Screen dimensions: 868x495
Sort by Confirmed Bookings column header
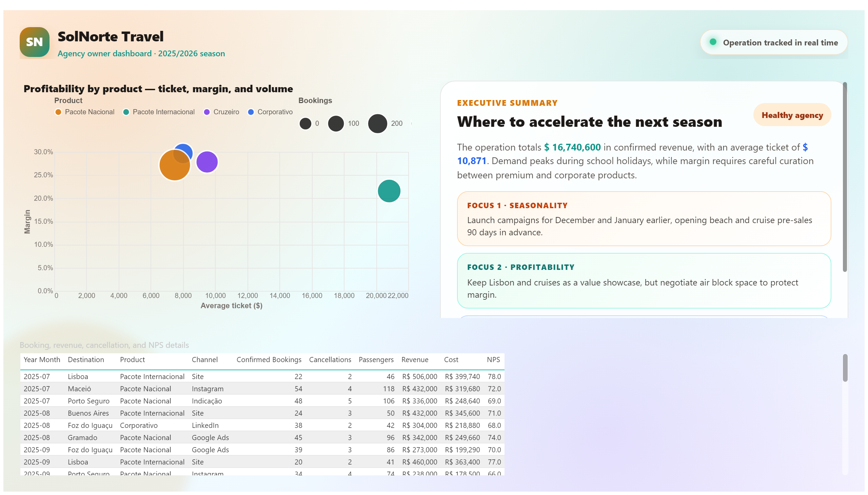[269, 360]
